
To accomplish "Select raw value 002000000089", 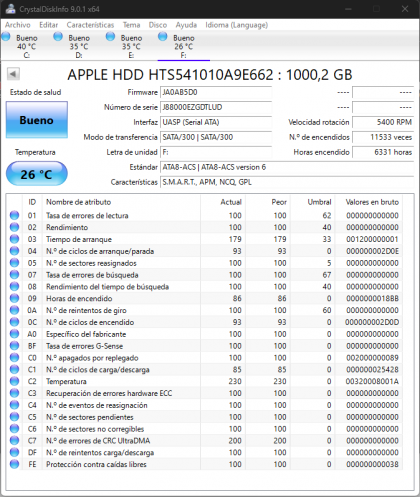I will (x=372, y=358).
